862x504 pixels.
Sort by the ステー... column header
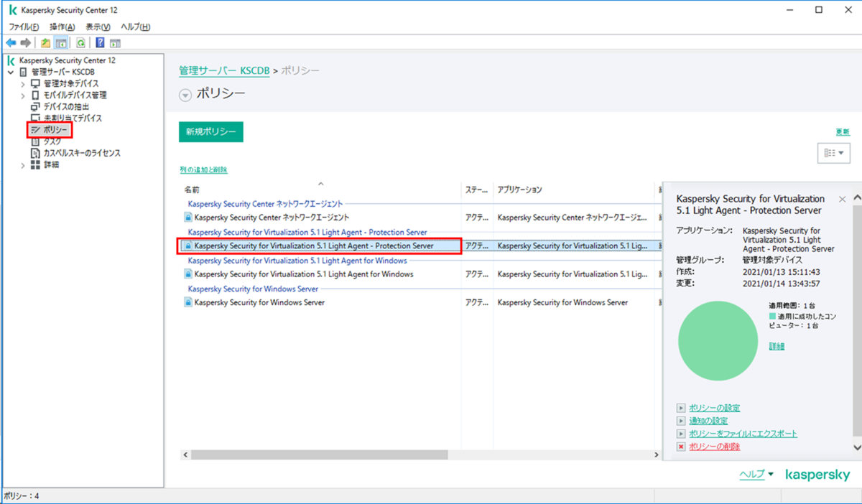click(x=477, y=190)
